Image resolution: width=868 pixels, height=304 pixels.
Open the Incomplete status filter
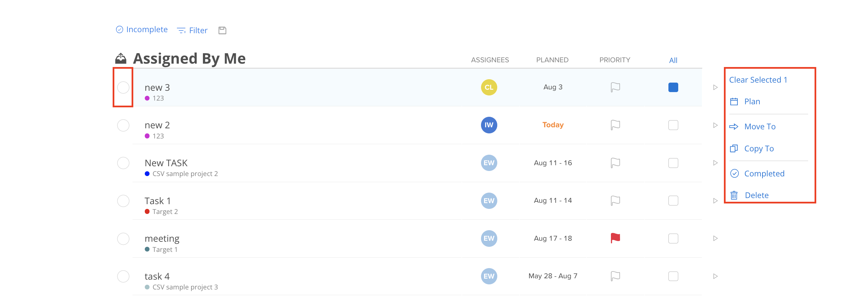[146, 29]
